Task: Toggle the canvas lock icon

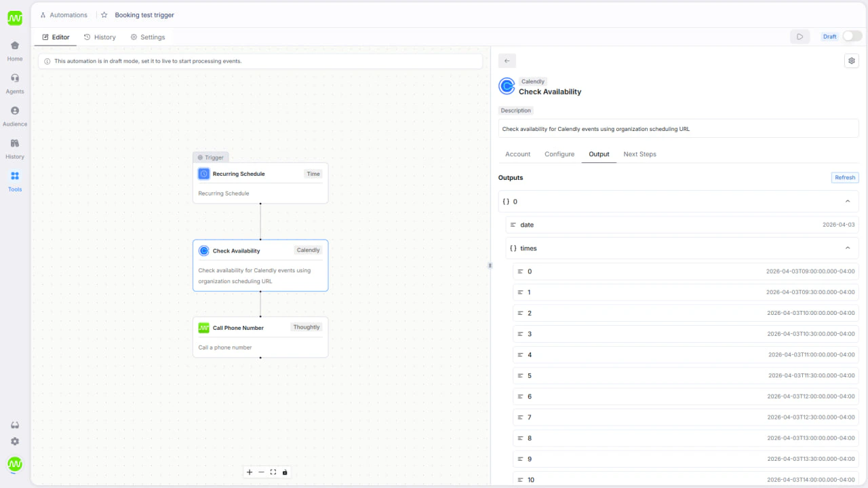Action: [x=285, y=472]
